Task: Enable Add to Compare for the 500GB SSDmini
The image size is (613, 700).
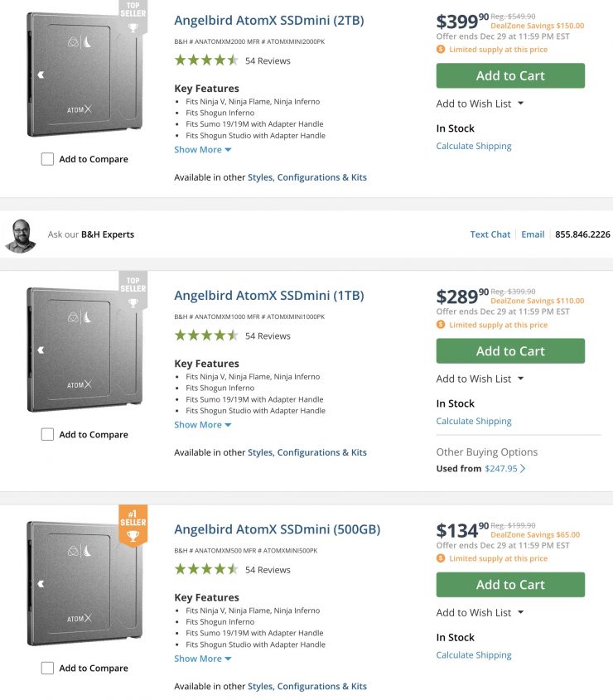Action: [x=47, y=668]
